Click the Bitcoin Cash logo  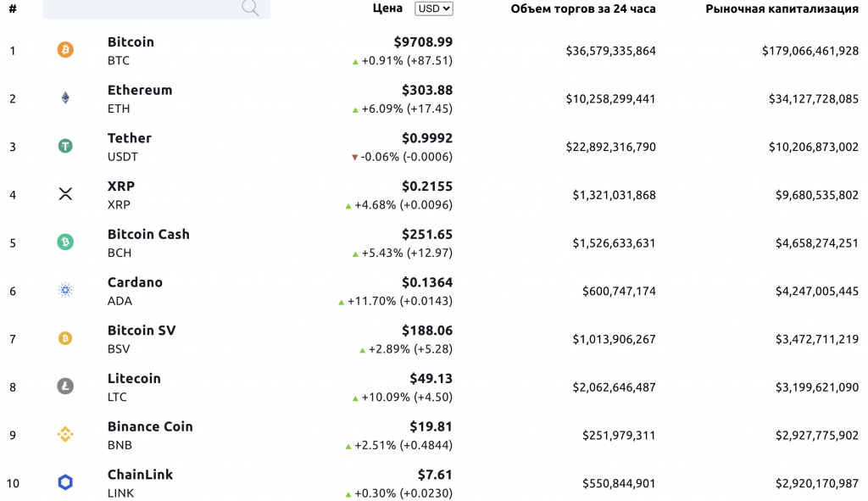coord(64,243)
